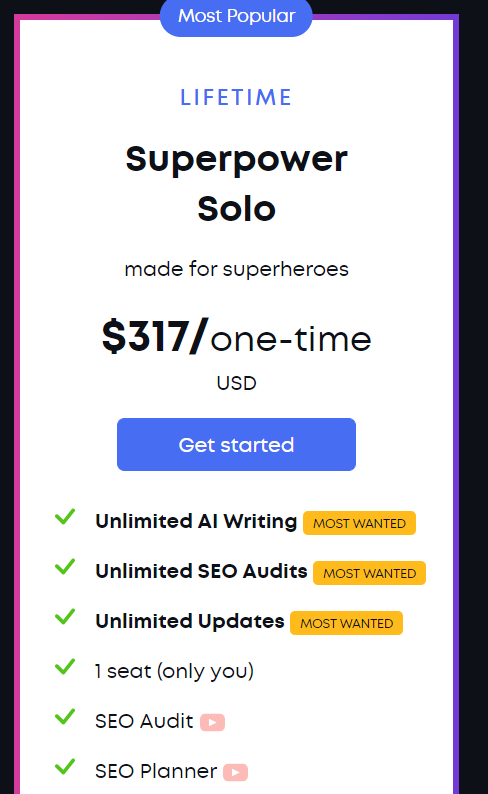This screenshot has width=488, height=794.
Task: Click the Superpower Solo plan title
Action: pos(236,184)
